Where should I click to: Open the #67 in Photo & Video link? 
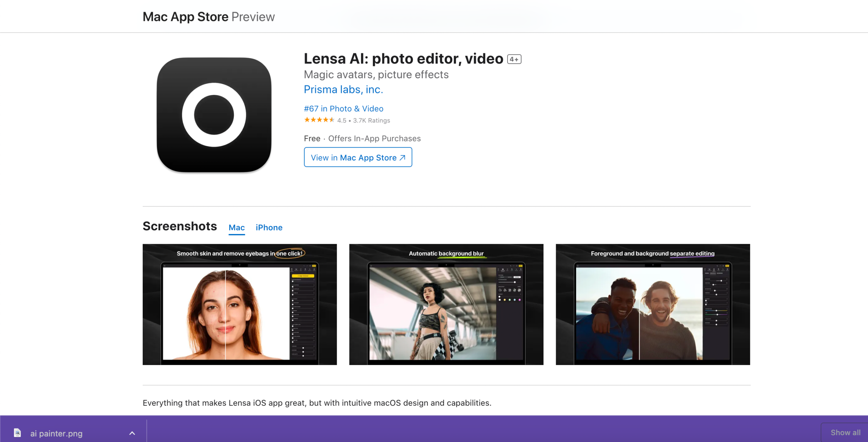(343, 109)
